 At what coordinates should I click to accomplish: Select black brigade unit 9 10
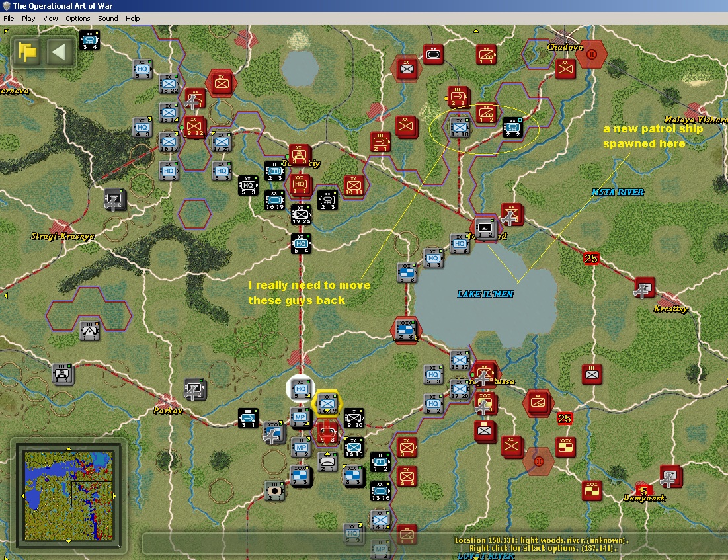[x=354, y=419]
